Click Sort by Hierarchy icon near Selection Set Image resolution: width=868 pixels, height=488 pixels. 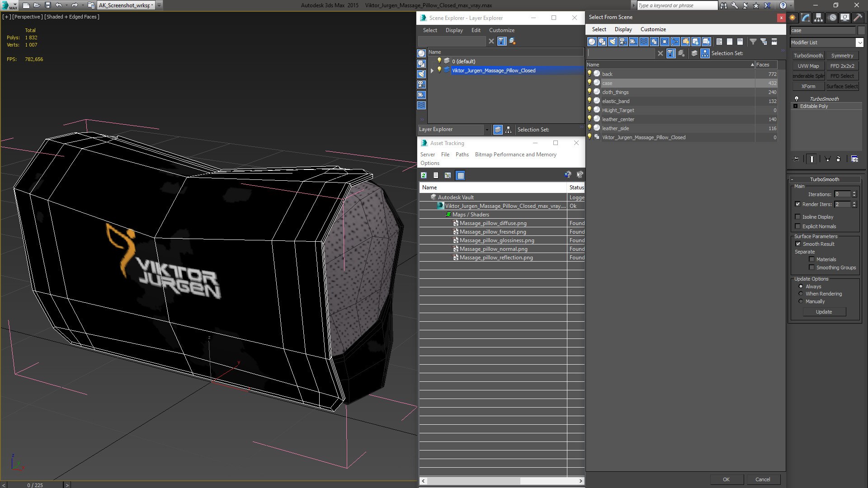(705, 53)
